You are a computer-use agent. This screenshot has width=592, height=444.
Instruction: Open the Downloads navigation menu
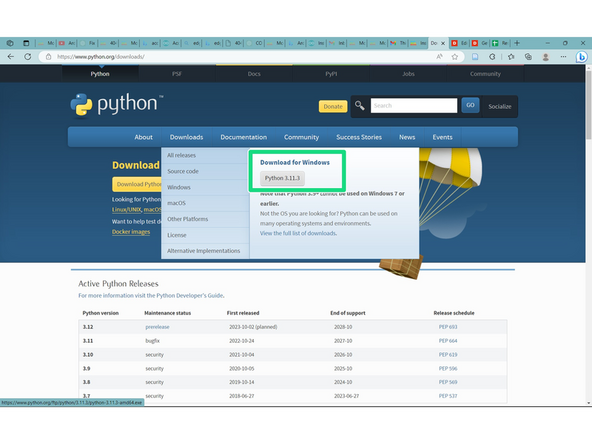click(x=187, y=137)
